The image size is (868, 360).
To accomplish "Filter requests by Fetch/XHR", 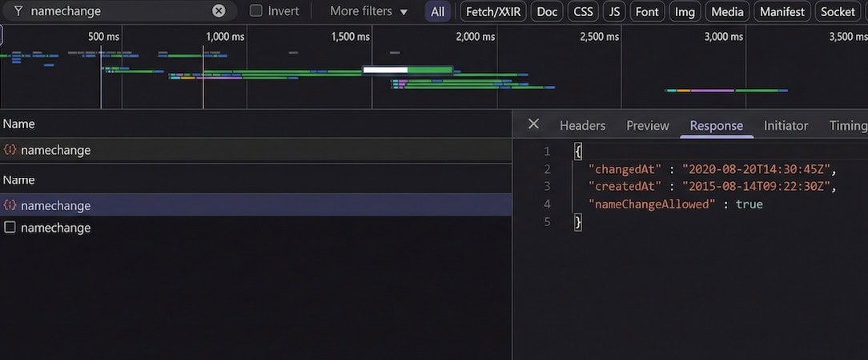I will coord(492,11).
